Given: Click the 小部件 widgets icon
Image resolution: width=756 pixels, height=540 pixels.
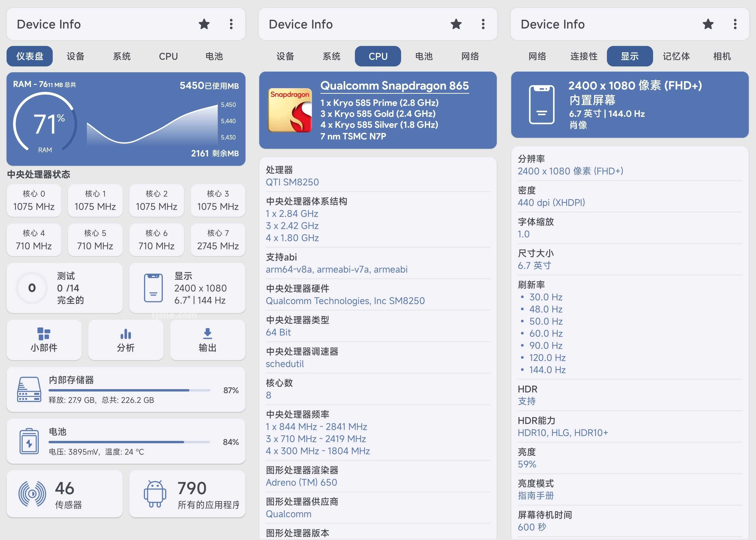Looking at the screenshot, I should tap(44, 333).
